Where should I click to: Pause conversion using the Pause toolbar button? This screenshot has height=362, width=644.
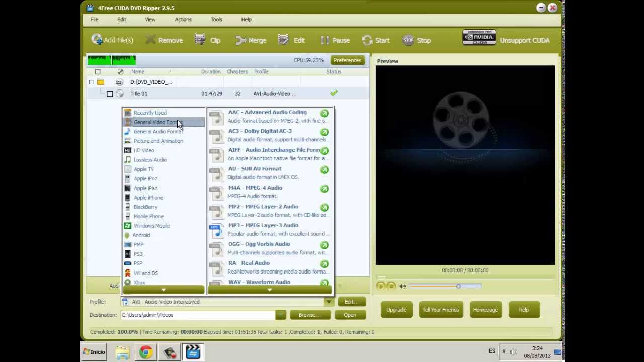point(335,40)
